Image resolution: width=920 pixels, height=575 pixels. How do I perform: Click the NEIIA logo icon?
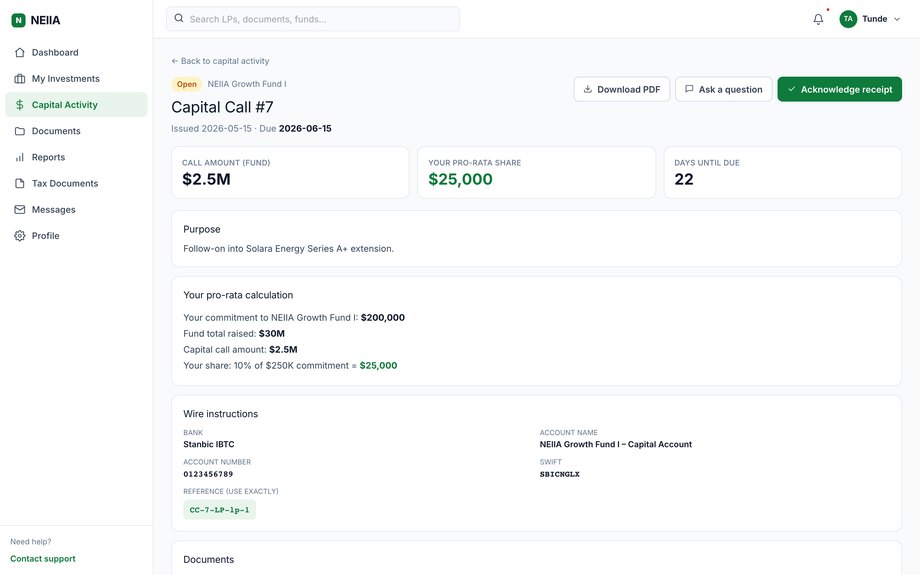click(18, 21)
